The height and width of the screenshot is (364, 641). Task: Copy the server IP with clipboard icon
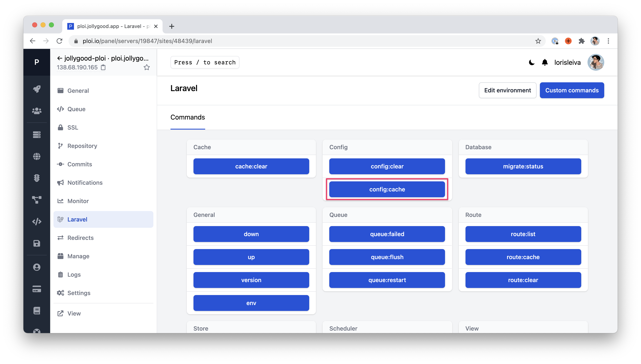coord(103,67)
